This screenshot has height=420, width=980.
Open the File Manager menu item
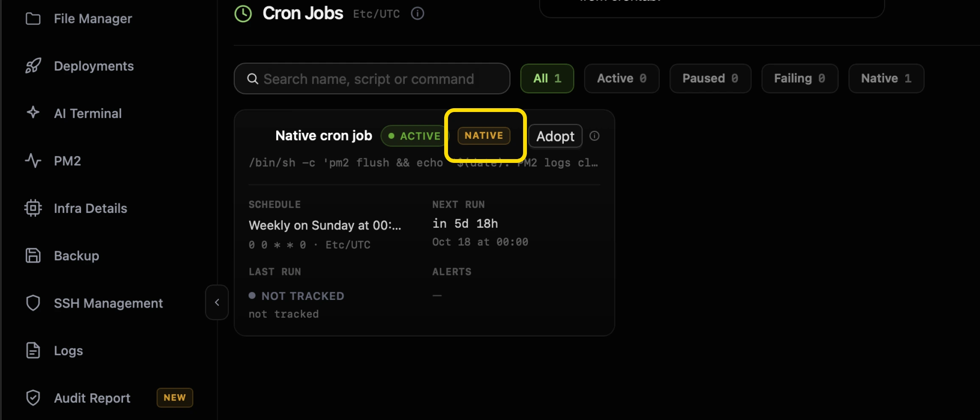pos(93,19)
